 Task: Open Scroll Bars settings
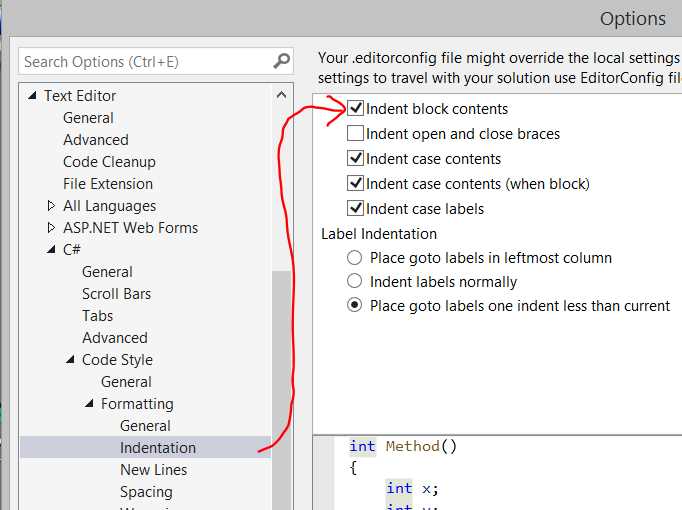(117, 293)
